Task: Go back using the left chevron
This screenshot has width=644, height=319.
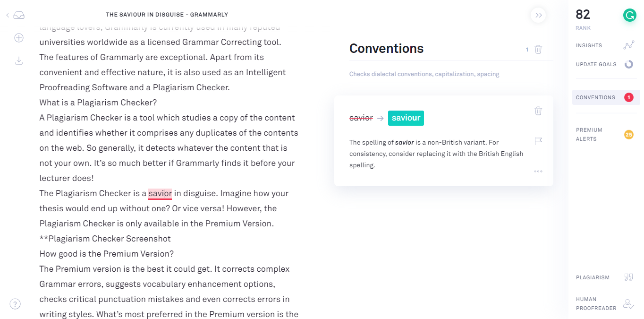Action: 8,15
